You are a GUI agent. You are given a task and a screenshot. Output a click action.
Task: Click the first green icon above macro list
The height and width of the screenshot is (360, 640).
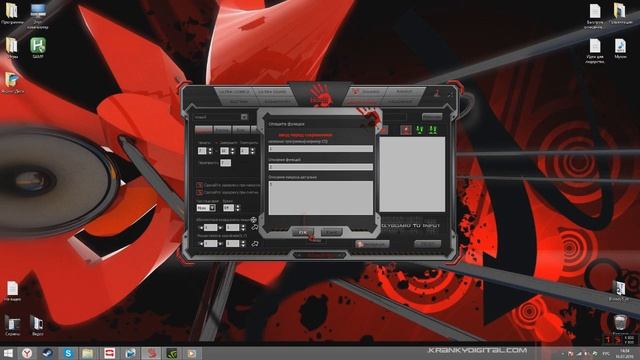tap(420, 130)
